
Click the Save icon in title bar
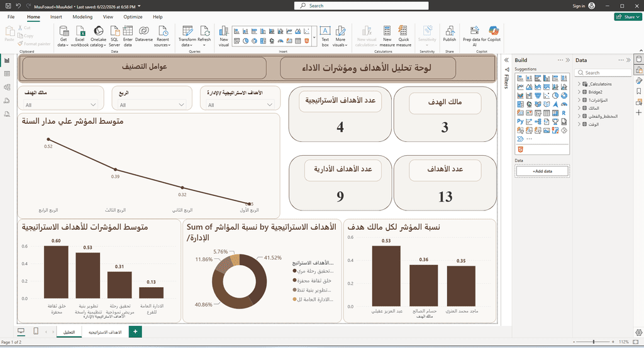point(8,6)
